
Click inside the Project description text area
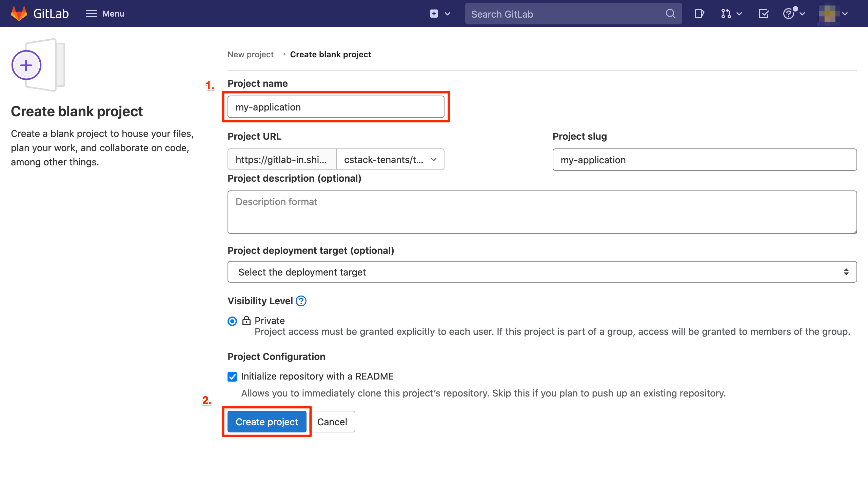tap(541, 212)
